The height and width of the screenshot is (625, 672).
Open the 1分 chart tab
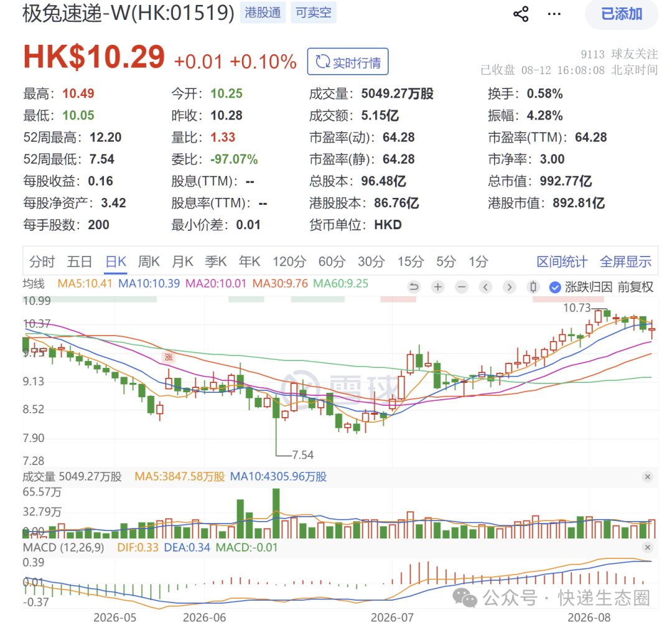tap(478, 261)
